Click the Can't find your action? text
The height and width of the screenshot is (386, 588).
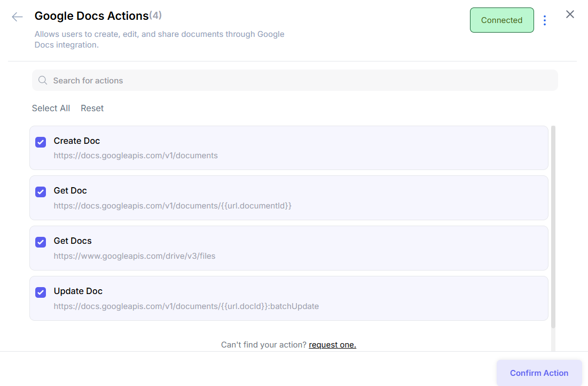264,345
